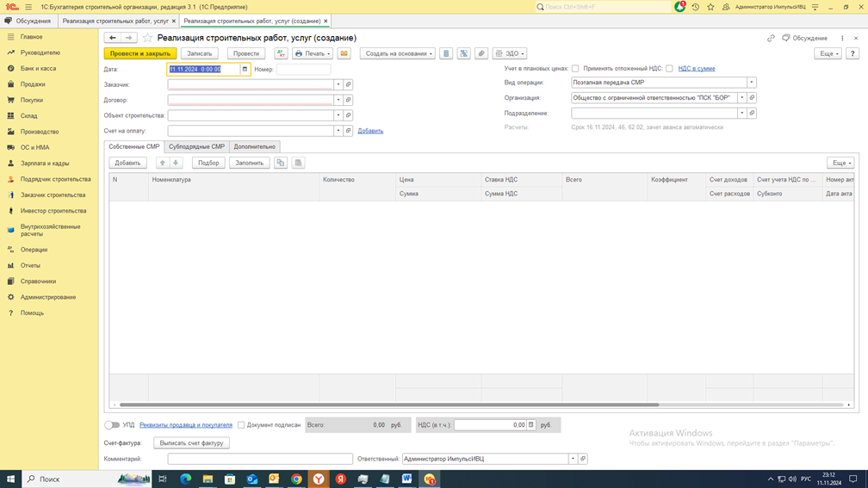Open Yandex Browser from the taskbar
Image resolution: width=868 pixels, height=488 pixels.
pos(319,479)
